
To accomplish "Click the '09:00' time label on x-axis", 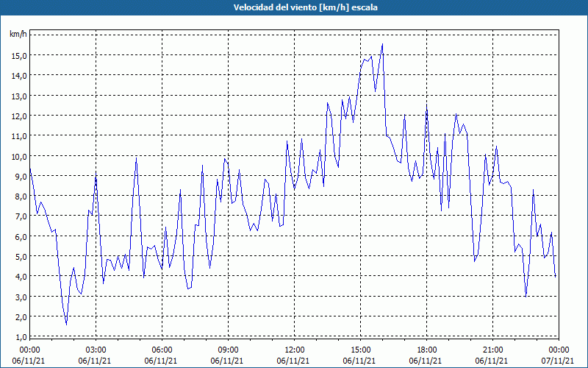I will (x=228, y=350).
